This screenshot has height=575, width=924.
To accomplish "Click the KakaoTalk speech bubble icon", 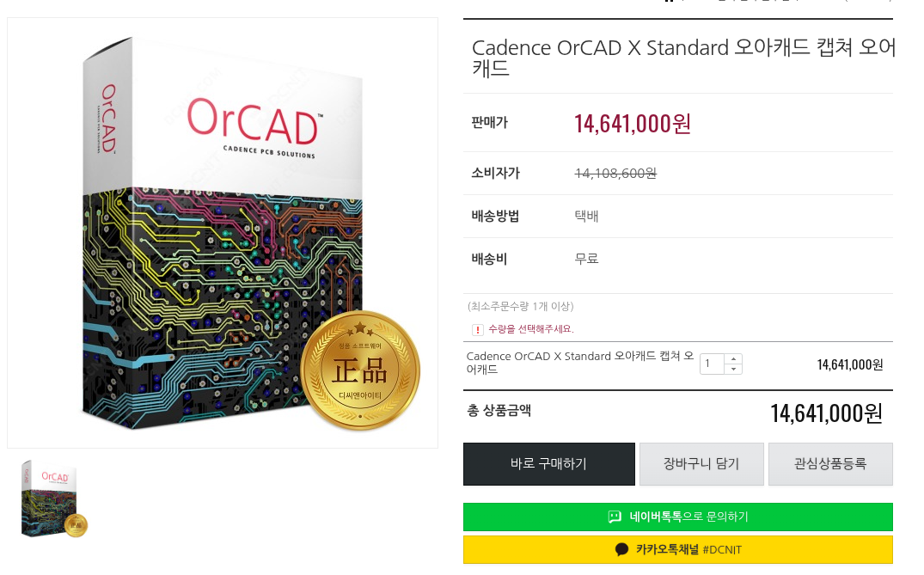I will click(x=621, y=549).
